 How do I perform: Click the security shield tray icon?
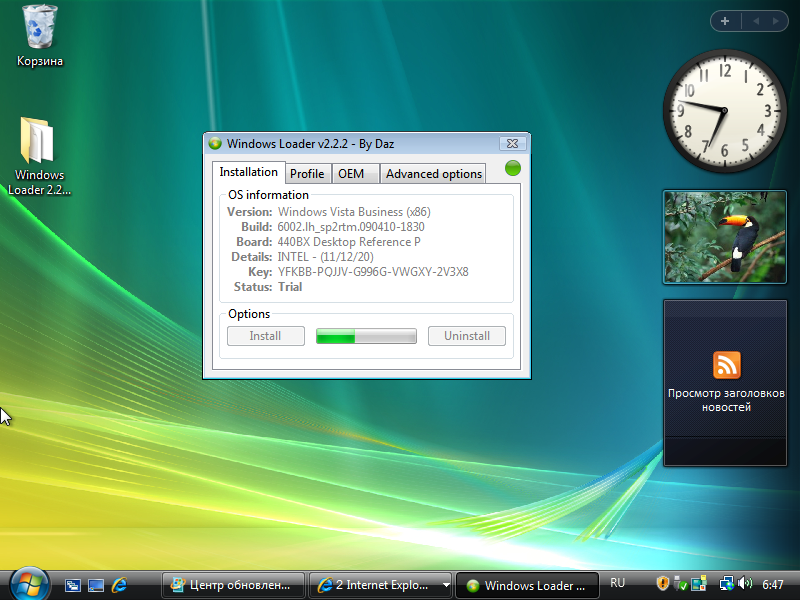(x=662, y=583)
